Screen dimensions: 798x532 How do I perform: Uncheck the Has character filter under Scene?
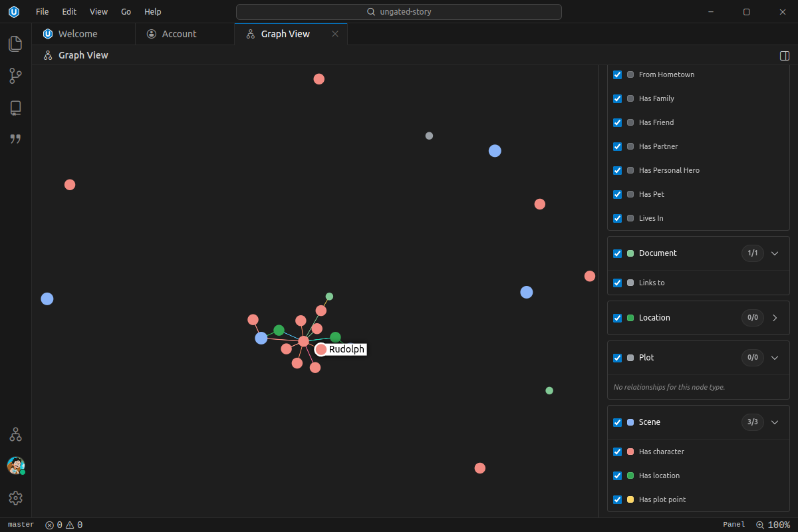click(x=617, y=452)
